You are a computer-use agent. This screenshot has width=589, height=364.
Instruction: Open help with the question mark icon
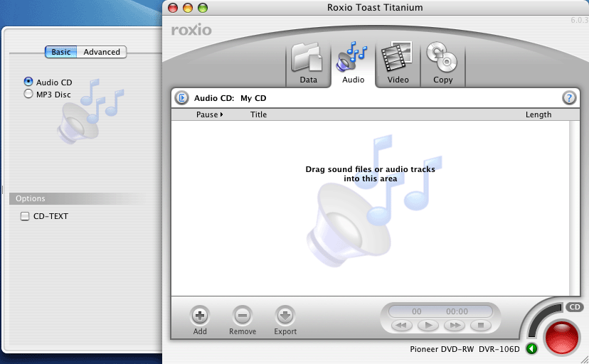point(569,98)
